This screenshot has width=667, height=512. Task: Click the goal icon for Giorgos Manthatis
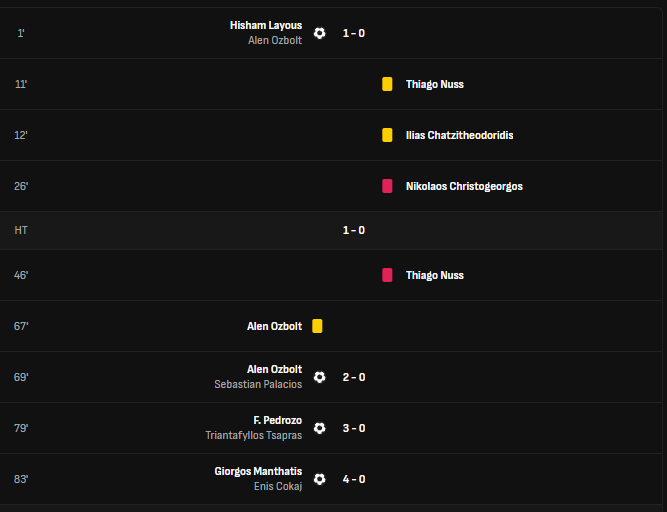[319, 479]
